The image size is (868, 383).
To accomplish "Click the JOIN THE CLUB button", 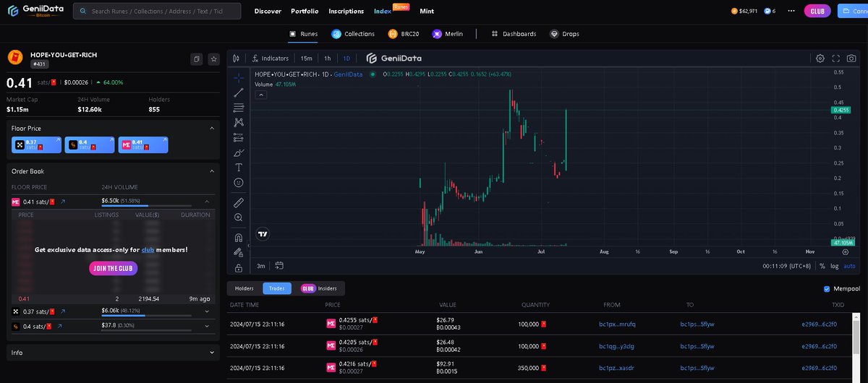I will [113, 268].
